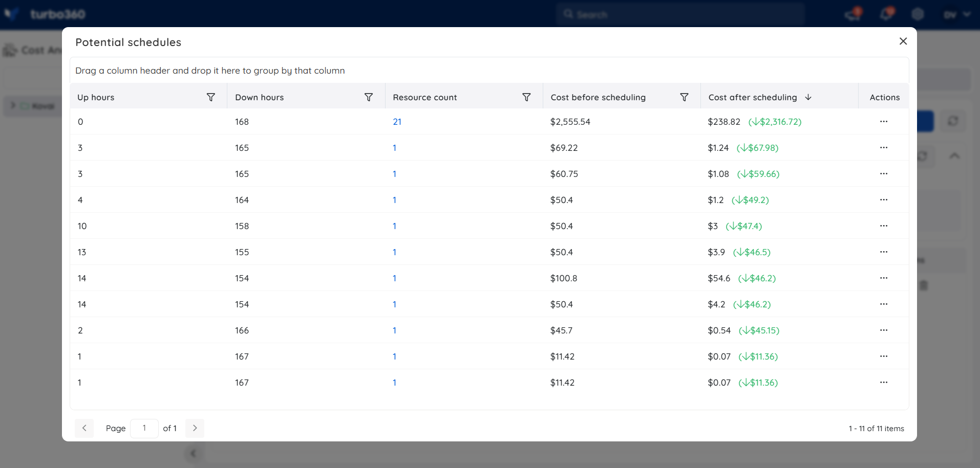Sort by Cost before scheduling header
Image resolution: width=980 pixels, height=468 pixels.
598,97
